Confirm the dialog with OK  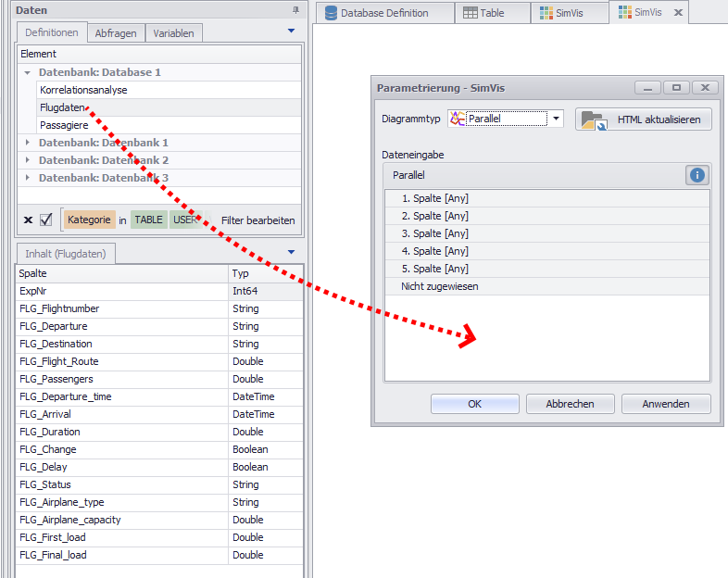(474, 404)
